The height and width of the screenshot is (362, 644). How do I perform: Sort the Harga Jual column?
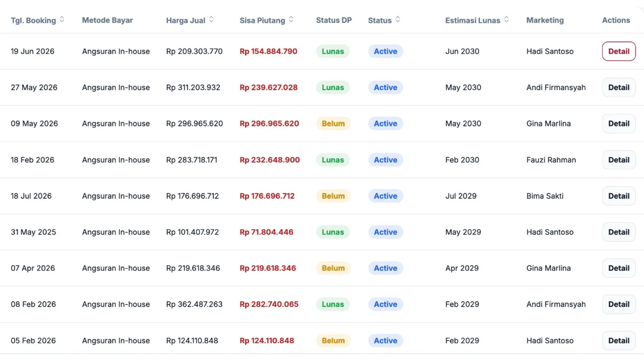pyautogui.click(x=211, y=19)
